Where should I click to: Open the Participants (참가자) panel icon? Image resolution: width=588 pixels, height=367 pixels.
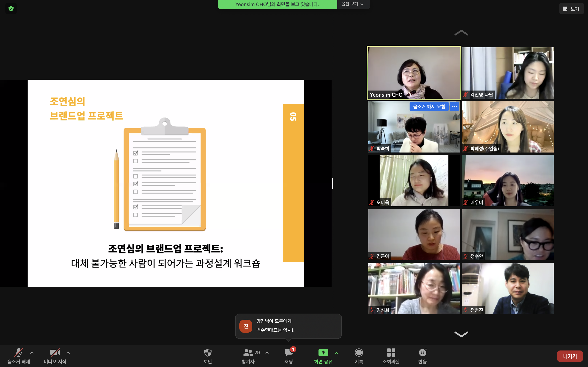[248, 353]
